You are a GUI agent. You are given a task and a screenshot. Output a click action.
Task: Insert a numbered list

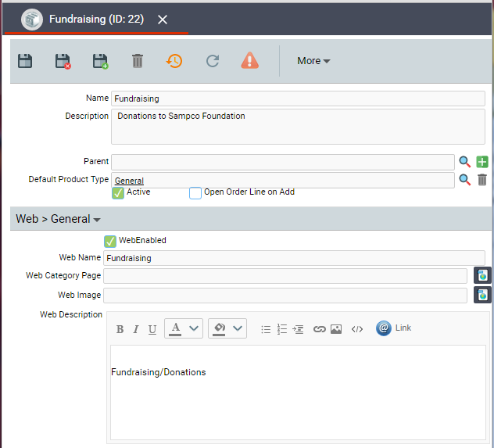(x=282, y=329)
